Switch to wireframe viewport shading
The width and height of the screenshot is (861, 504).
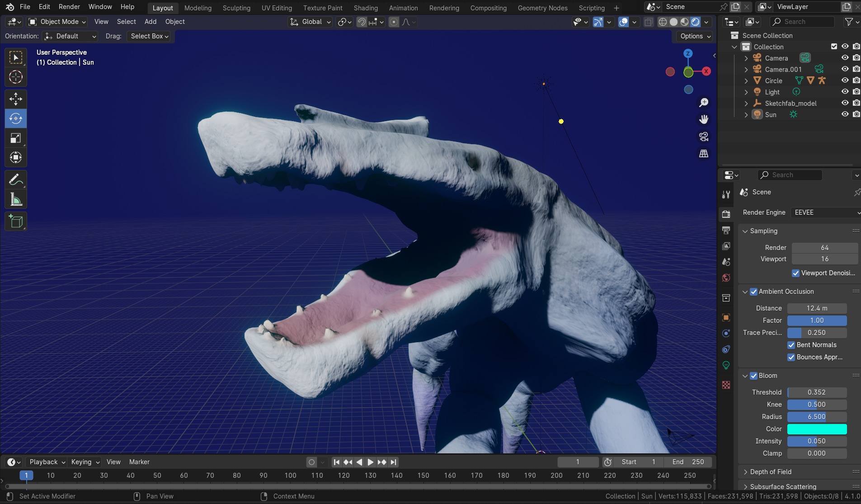tap(663, 22)
